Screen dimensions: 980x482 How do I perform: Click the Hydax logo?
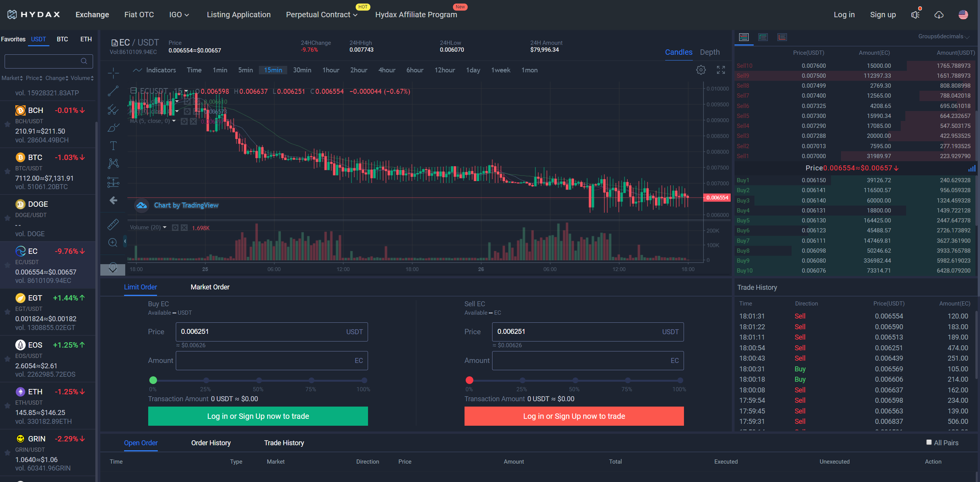pyautogui.click(x=34, y=15)
